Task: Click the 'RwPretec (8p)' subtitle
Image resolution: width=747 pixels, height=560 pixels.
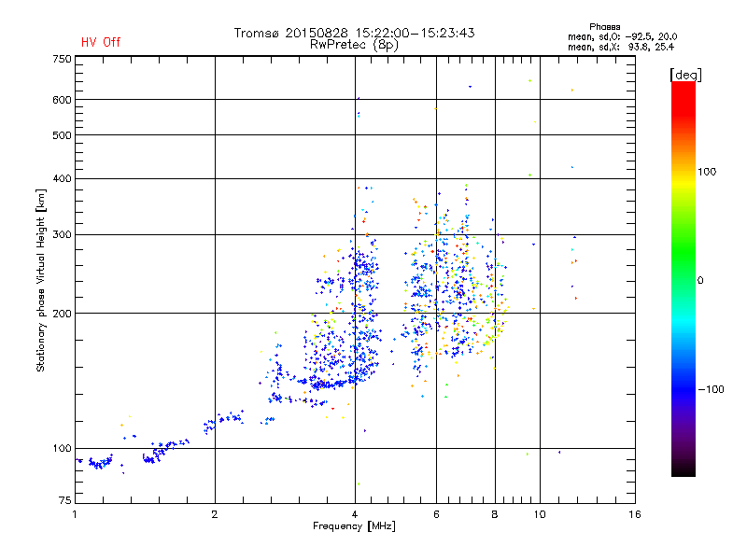Action: click(x=354, y=45)
